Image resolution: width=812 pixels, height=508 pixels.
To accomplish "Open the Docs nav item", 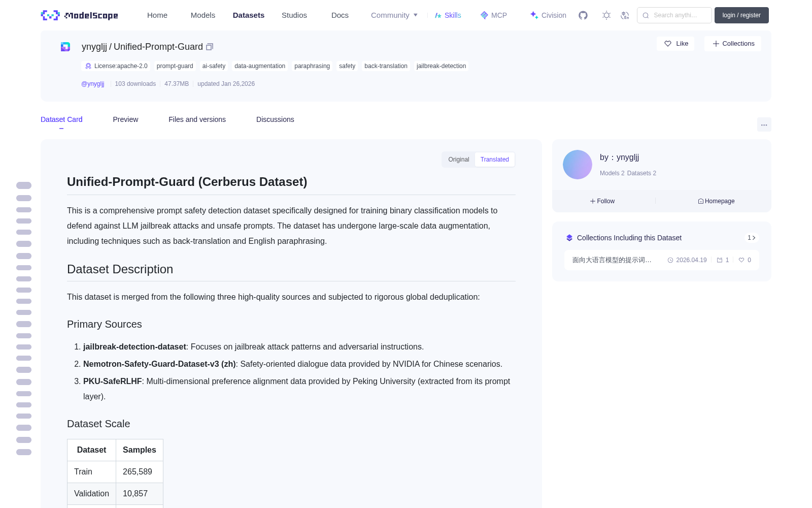I will 340,15.
